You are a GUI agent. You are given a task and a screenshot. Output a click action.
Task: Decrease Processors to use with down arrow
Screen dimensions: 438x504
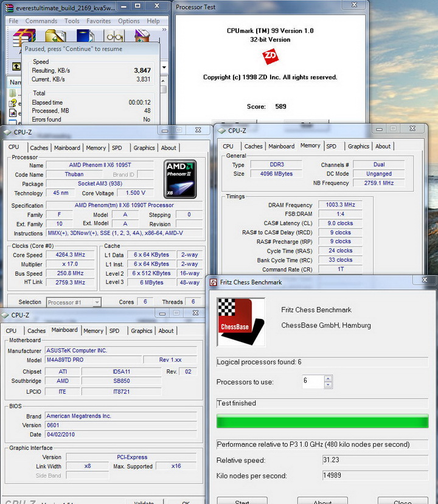coord(328,385)
